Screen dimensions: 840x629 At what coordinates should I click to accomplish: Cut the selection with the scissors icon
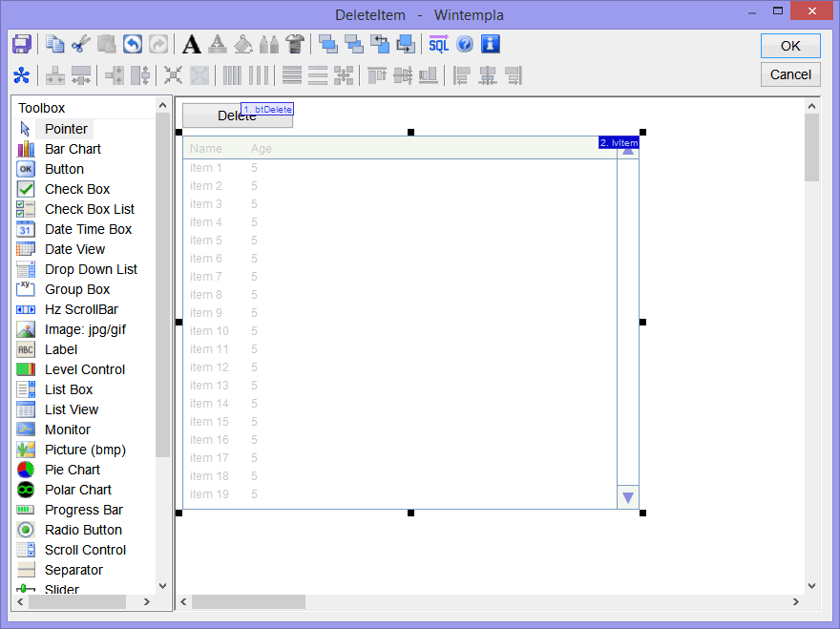tap(81, 45)
